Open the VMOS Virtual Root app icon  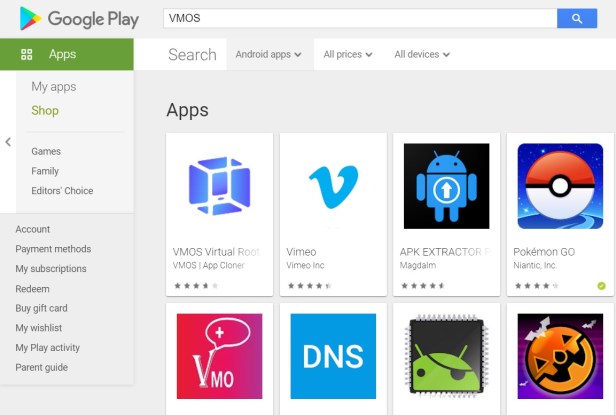(x=219, y=187)
